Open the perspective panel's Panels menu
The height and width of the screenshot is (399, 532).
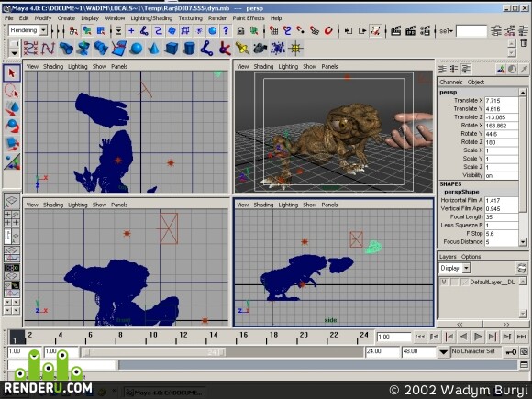pyautogui.click(x=329, y=66)
